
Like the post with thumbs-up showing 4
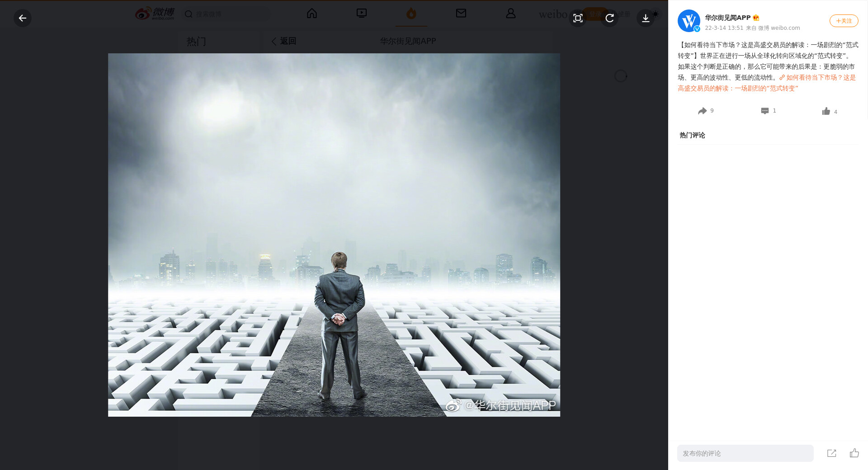point(826,111)
